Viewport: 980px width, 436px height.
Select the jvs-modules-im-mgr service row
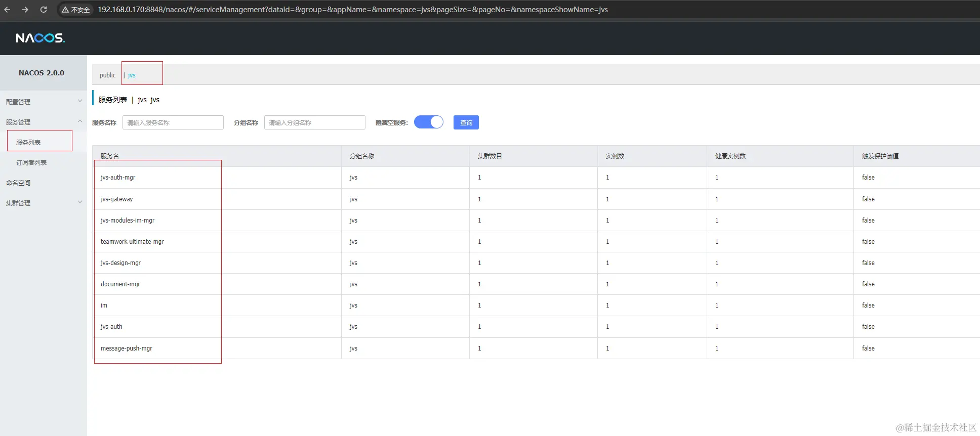(x=536, y=221)
